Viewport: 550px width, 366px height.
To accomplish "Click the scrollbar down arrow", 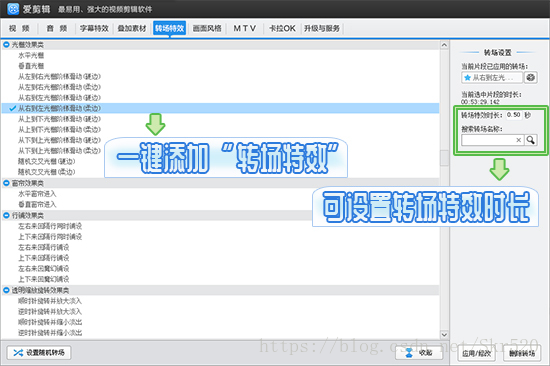I will [x=444, y=334].
